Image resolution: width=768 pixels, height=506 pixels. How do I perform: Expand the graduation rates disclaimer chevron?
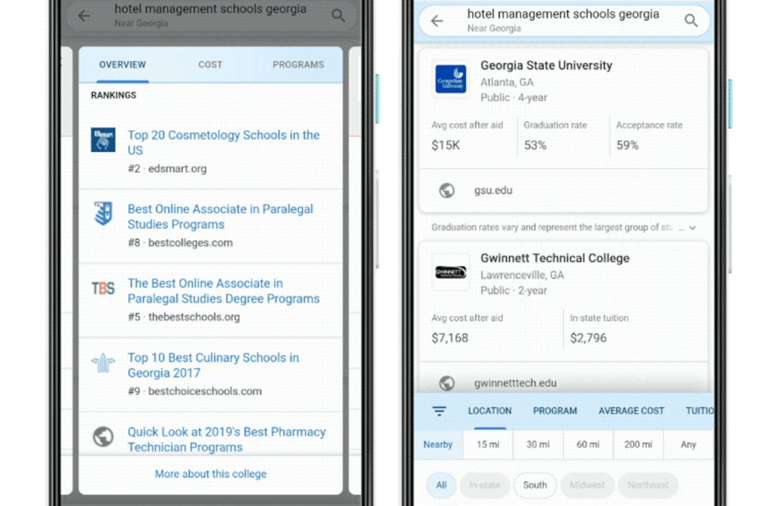692,228
